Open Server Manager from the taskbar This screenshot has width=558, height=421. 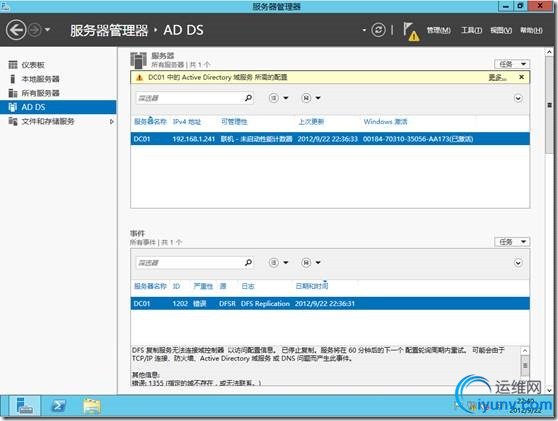coord(25,406)
